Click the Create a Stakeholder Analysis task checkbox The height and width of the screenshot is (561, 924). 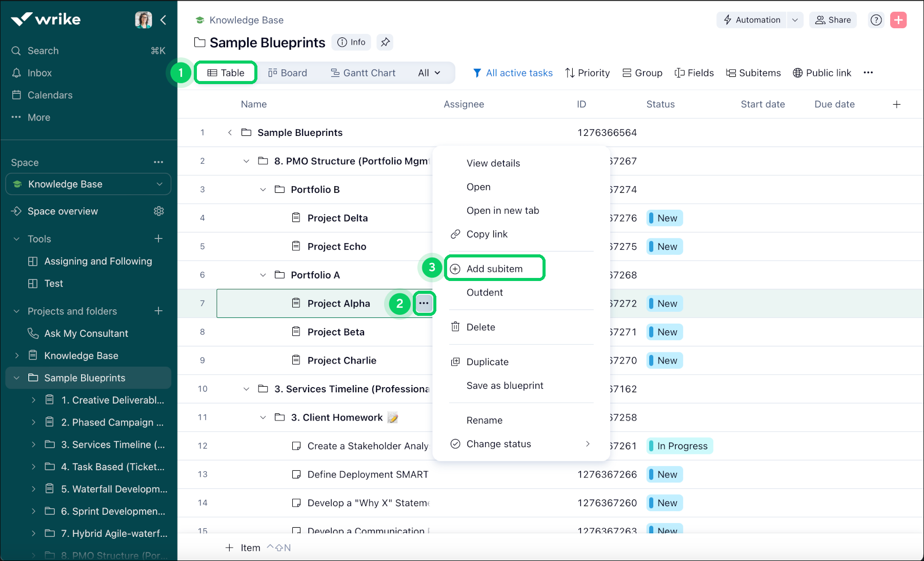tap(296, 446)
